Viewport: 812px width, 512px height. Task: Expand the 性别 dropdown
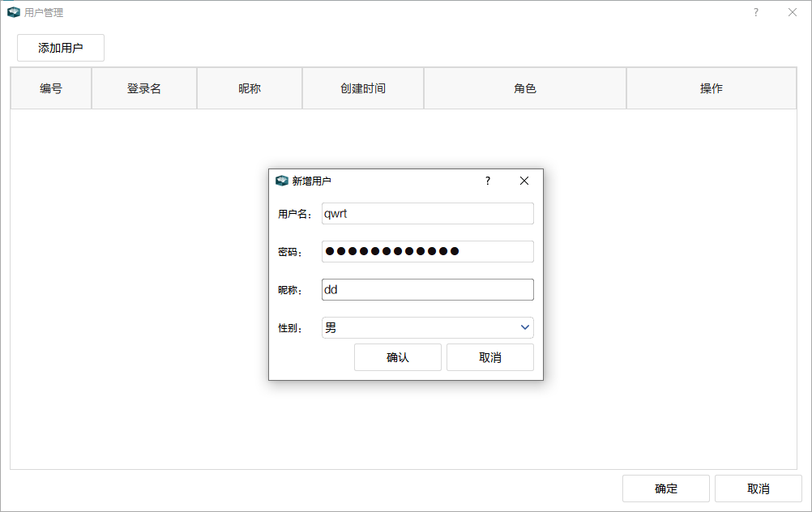428,328
